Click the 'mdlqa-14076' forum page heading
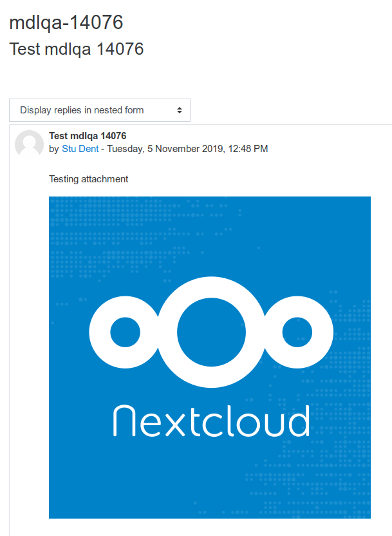392x536 pixels. (x=66, y=23)
